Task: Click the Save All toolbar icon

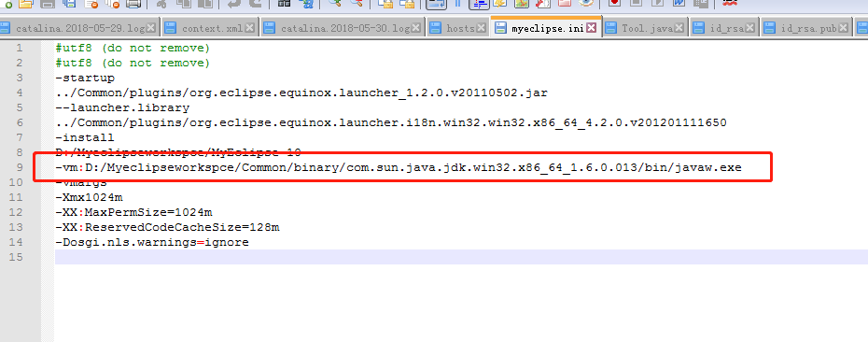Action: (69, 4)
